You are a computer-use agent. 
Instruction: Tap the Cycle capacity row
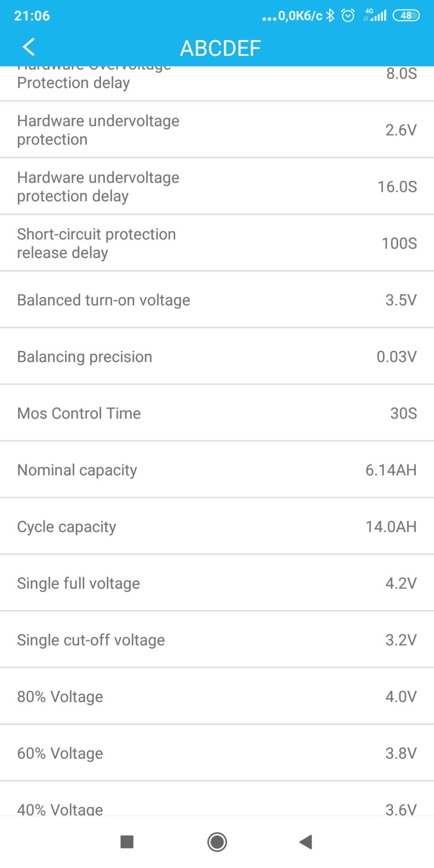point(217,527)
